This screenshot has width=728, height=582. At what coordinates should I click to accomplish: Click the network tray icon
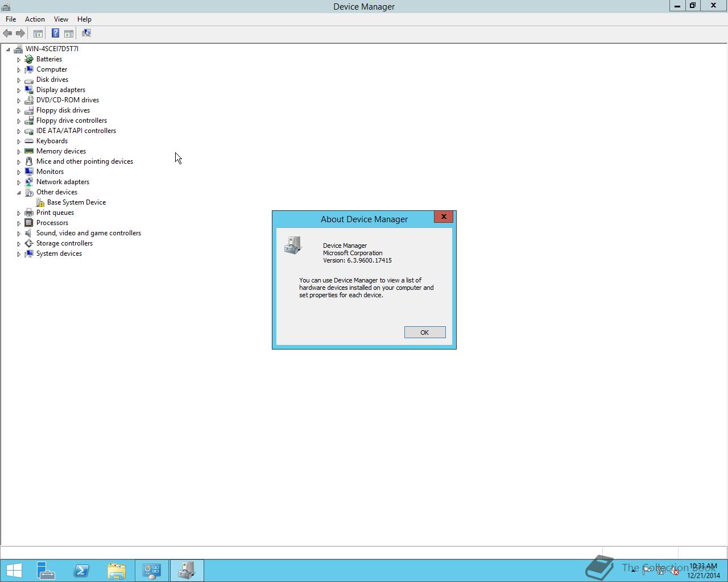click(661, 571)
